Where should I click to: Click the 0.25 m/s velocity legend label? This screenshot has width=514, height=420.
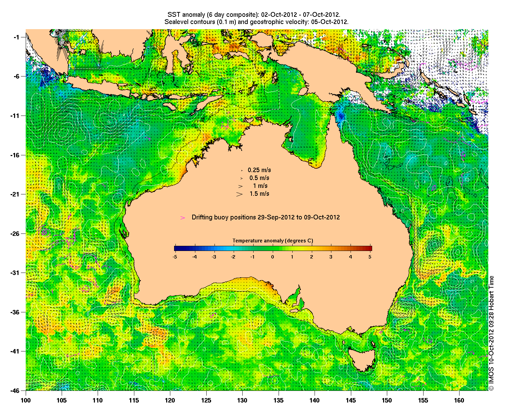point(259,170)
